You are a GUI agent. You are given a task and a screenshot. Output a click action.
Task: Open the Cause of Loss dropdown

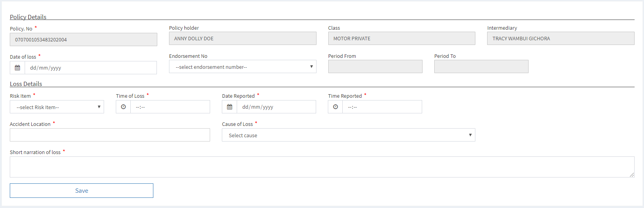pos(348,135)
